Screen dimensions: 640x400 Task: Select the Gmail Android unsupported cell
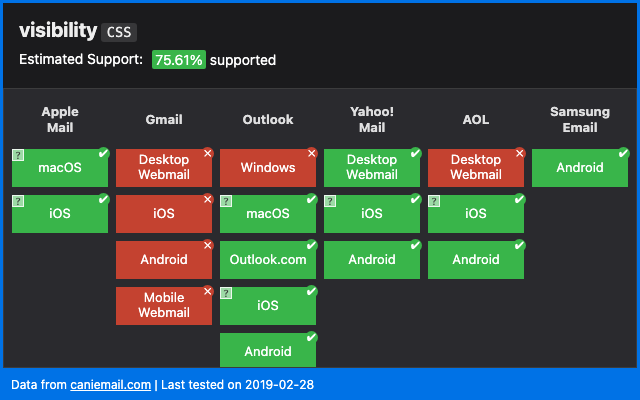163,260
